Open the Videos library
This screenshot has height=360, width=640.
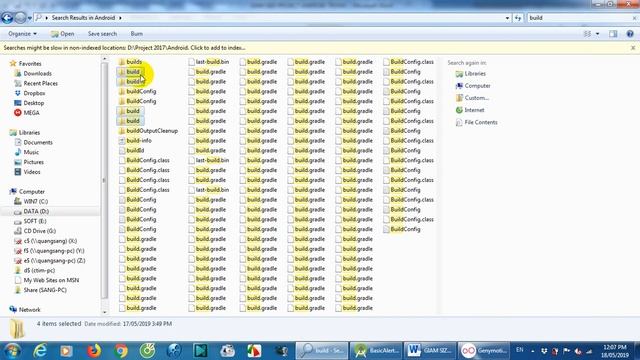click(x=31, y=172)
